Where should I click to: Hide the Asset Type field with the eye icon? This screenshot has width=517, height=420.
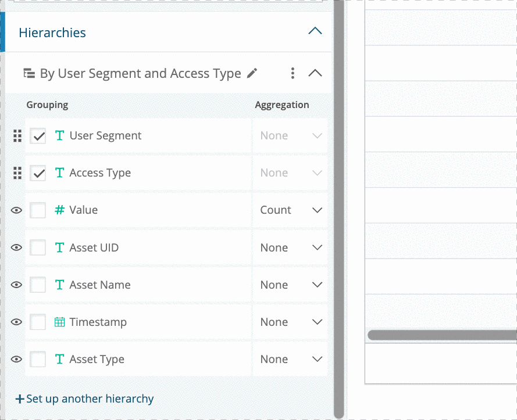point(16,359)
